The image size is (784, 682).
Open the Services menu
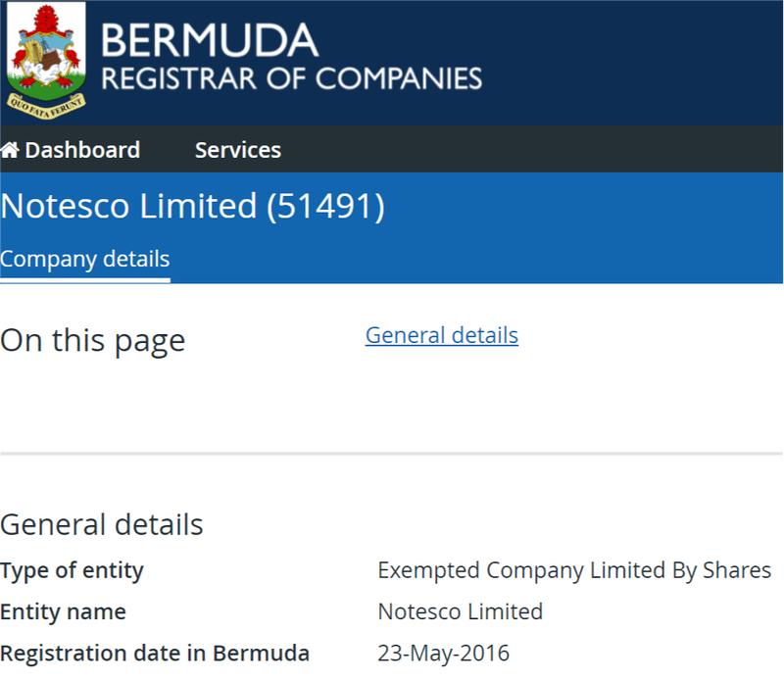(x=237, y=150)
